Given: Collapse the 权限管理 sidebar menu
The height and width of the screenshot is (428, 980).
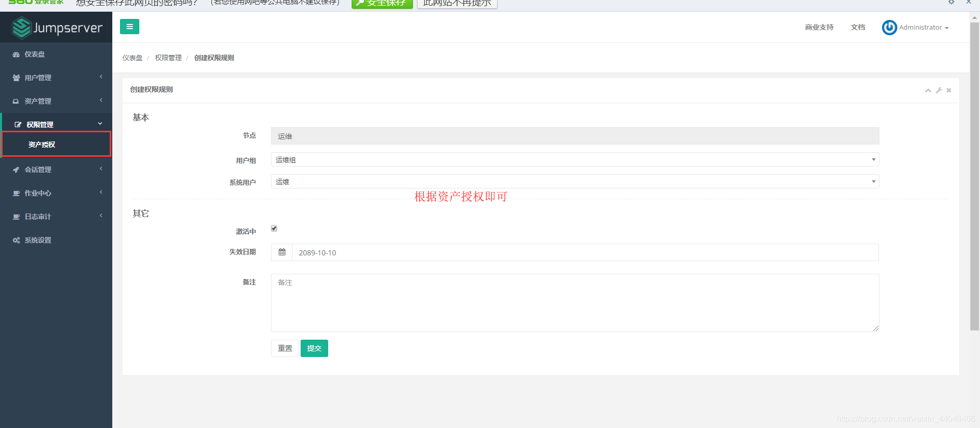Looking at the screenshot, I should click(56, 124).
